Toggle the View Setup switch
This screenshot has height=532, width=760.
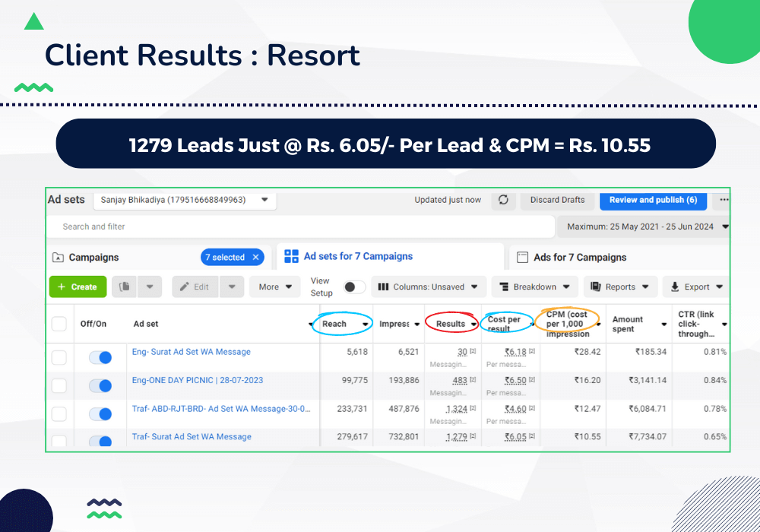pyautogui.click(x=354, y=287)
